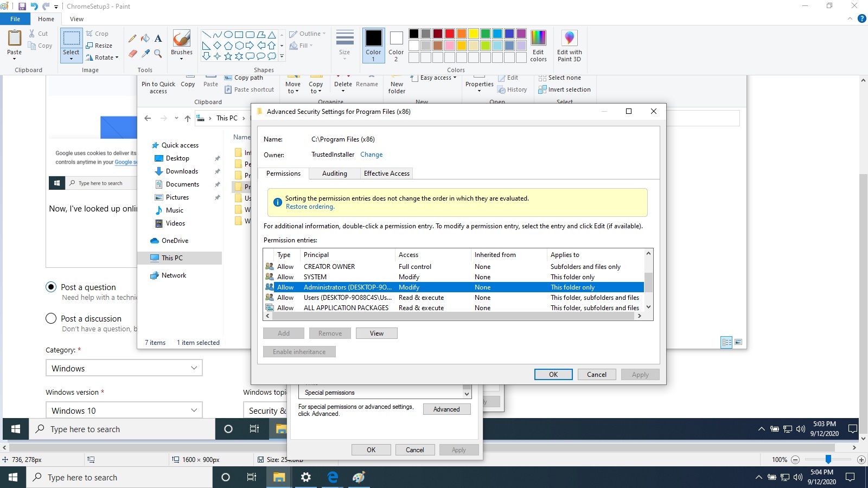The height and width of the screenshot is (488, 868).
Task: Open the shape Fill dropdown
Action: 301,46
